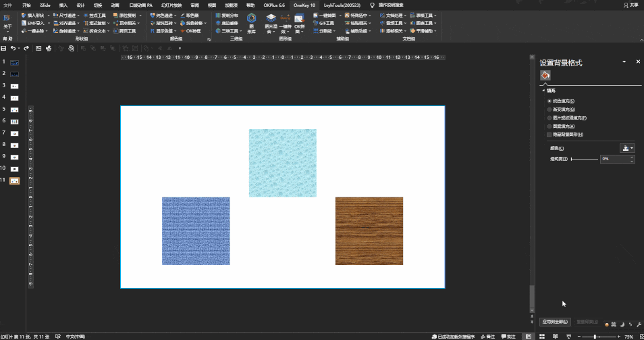
Task: Click the Save icon in quick access toolbar
Action: 4,48
